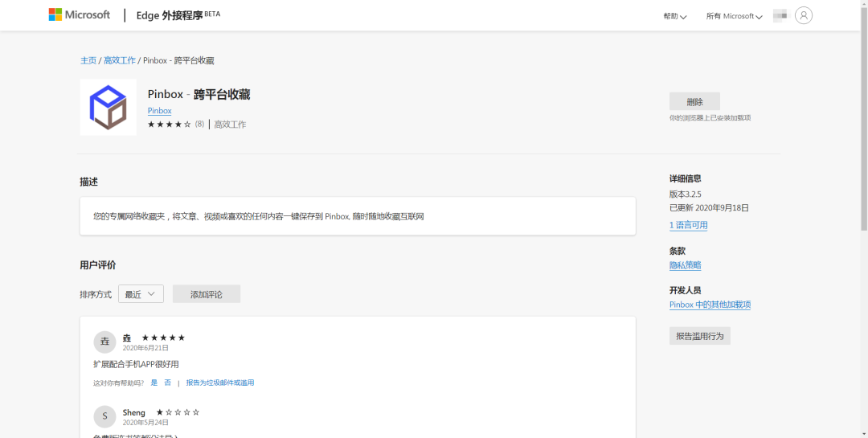This screenshot has height=438, width=868.
Task: Click the 高效工作 breadcrumb link
Action: [120, 60]
